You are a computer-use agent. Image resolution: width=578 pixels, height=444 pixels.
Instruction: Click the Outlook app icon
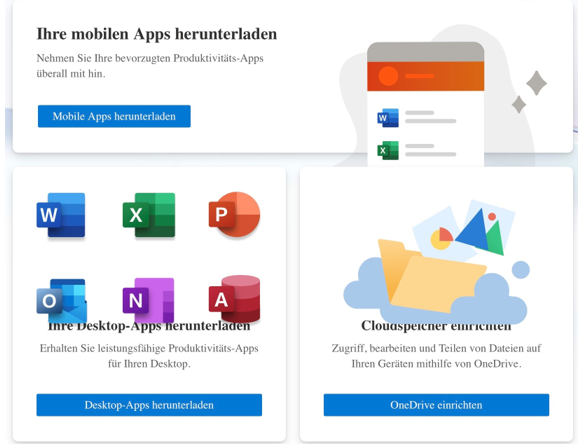(x=62, y=301)
